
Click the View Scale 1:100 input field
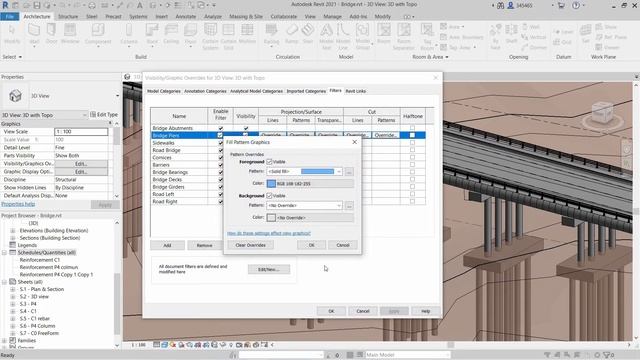coord(81,132)
